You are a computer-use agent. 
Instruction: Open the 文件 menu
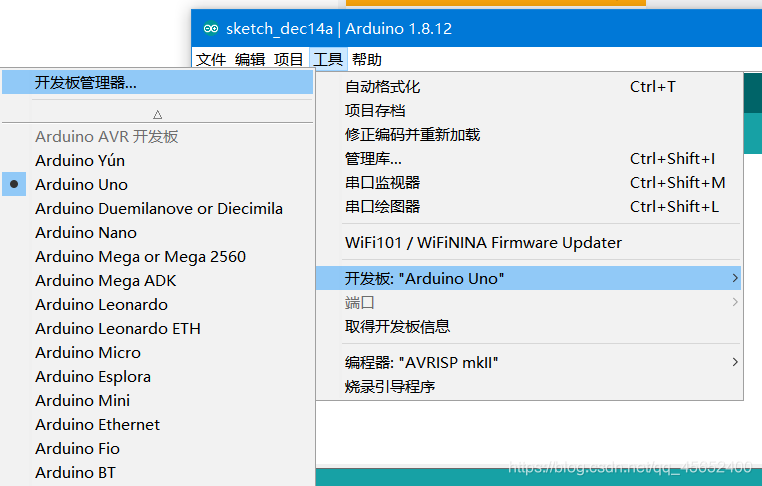click(x=211, y=59)
